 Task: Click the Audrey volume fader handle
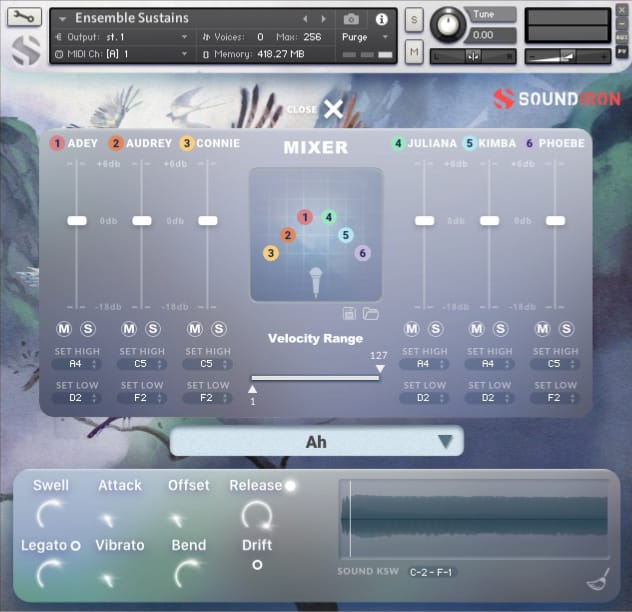tap(142, 220)
